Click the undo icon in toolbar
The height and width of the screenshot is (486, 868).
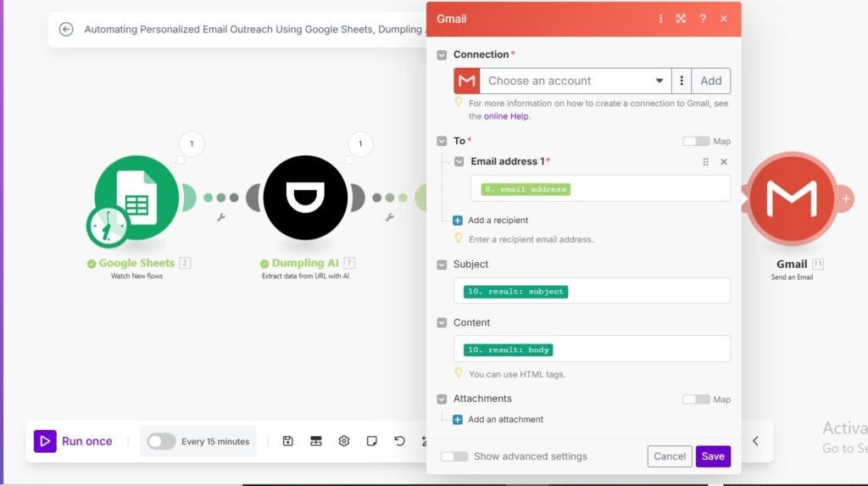[x=400, y=441]
